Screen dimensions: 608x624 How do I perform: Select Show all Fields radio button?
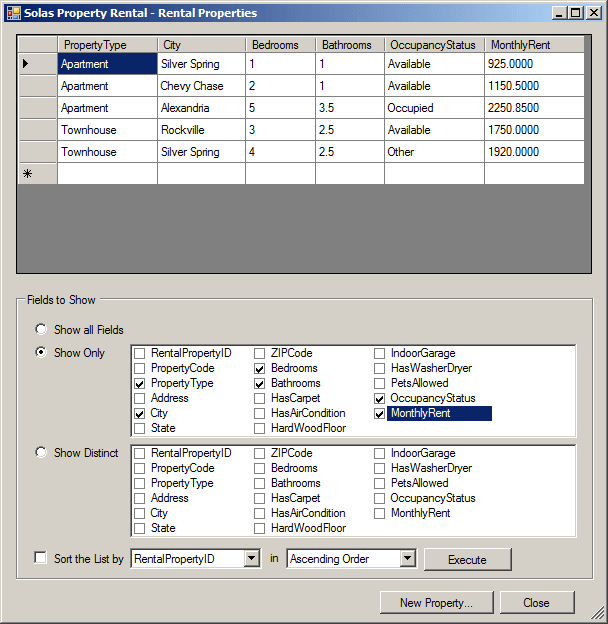coord(41,329)
